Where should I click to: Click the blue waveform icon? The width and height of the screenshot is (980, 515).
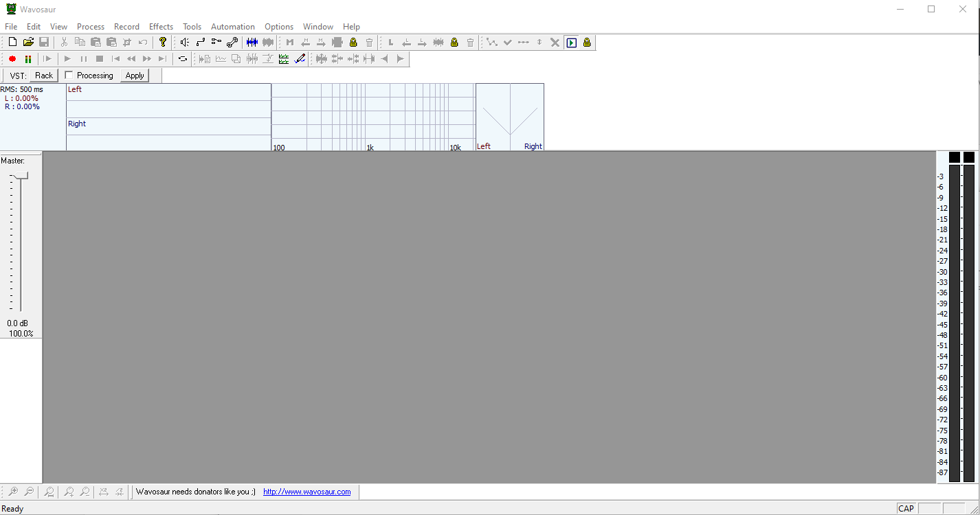click(252, 43)
